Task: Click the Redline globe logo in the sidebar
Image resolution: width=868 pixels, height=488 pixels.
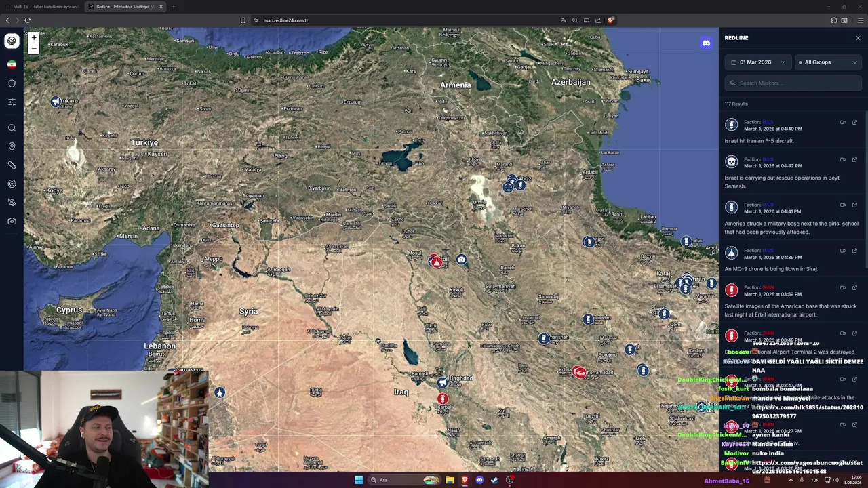Action: click(12, 41)
